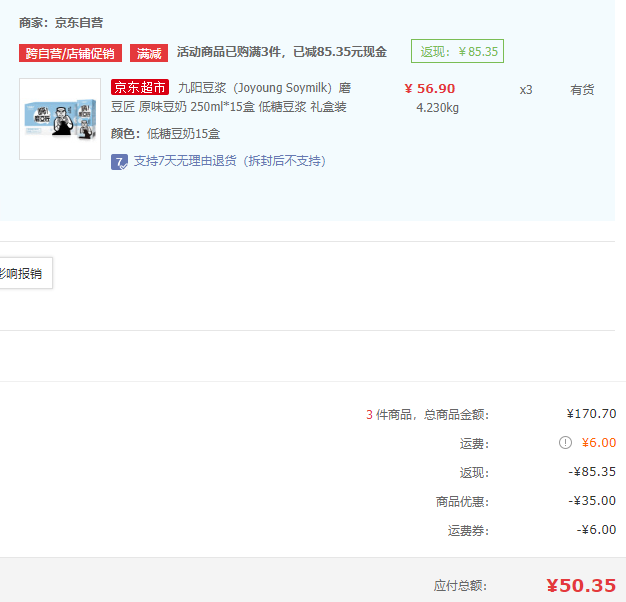The width and height of the screenshot is (626, 602).
Task: Click the 7-day return shield icon
Action: [119, 162]
